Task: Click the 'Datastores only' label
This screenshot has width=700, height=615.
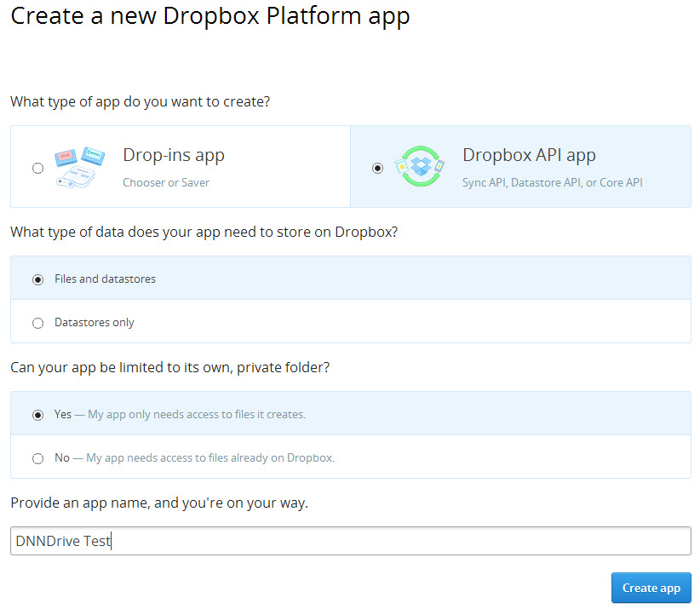Action: click(95, 323)
